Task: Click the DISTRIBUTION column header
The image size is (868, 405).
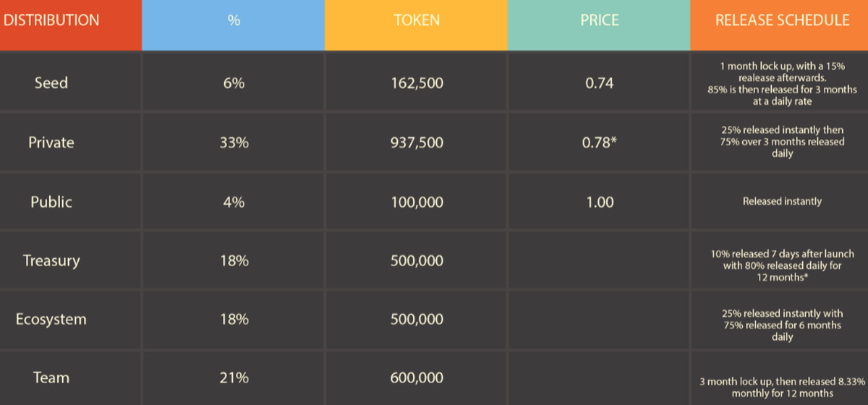Action: tap(51, 21)
